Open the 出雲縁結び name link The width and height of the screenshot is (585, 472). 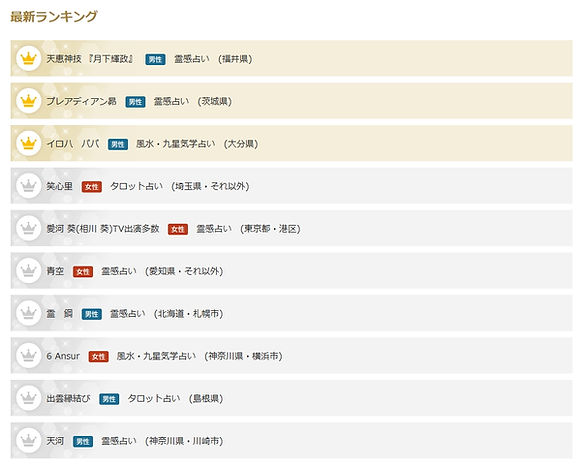pos(68,399)
